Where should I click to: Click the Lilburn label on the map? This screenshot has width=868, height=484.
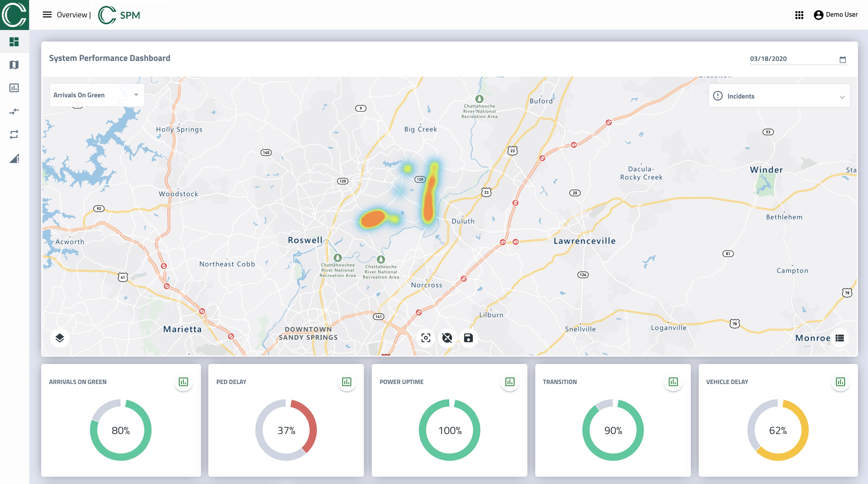click(491, 315)
